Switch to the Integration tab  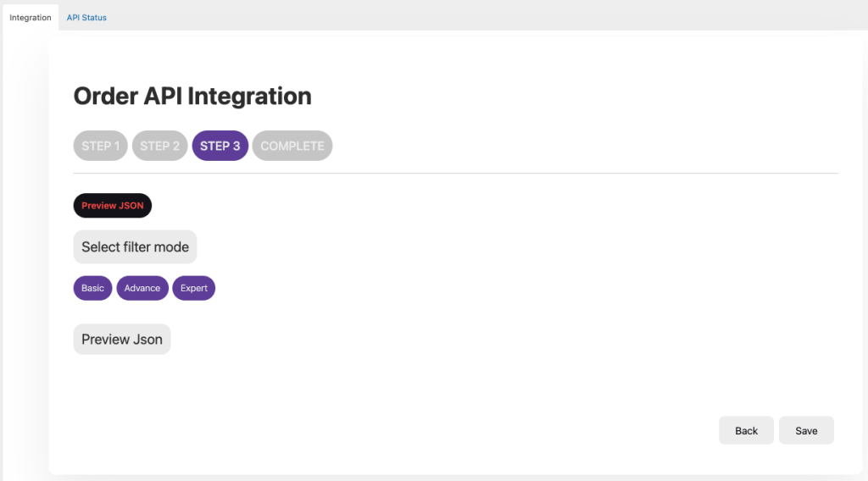tap(31, 17)
